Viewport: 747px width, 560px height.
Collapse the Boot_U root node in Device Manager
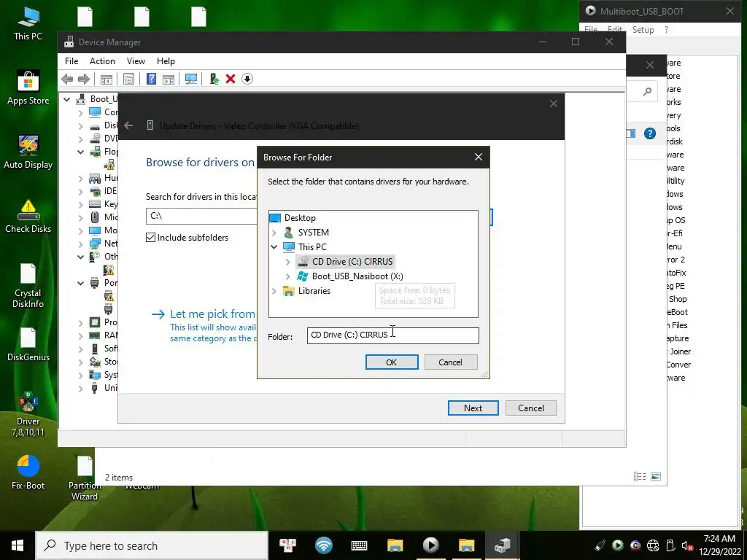[x=66, y=99]
